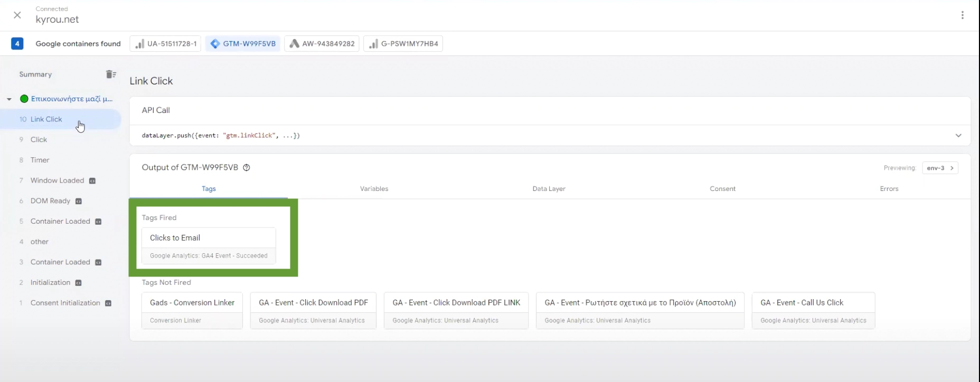
Task: Open the GA - Event - Click Download PDF card
Action: pos(313,311)
